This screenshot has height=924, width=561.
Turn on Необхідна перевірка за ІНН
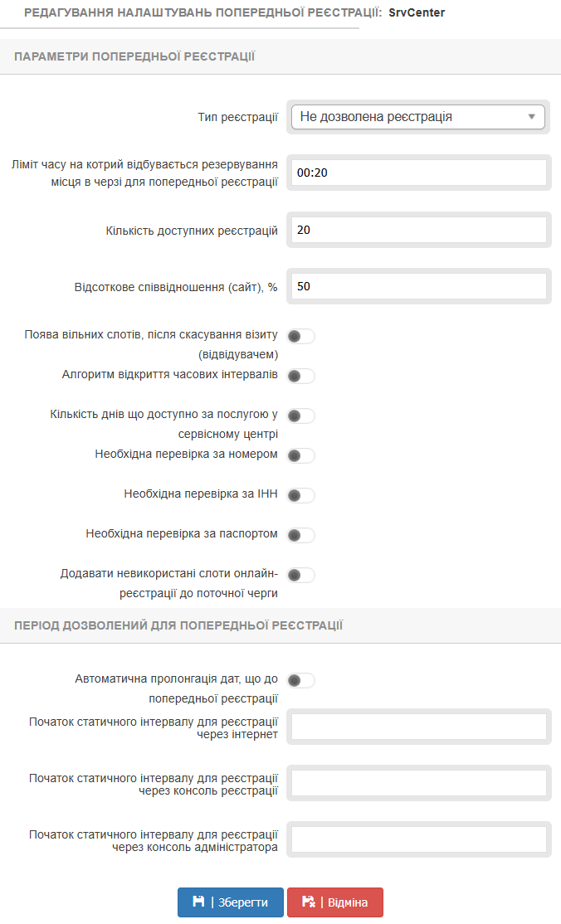300,495
